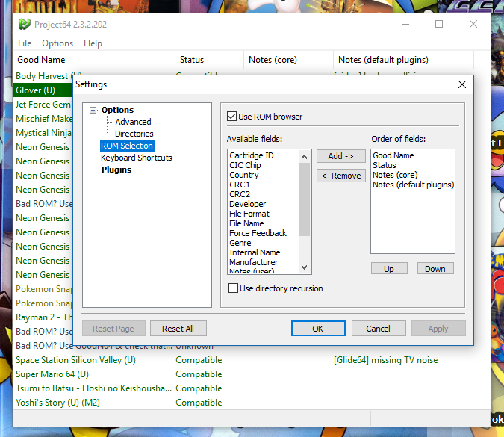This screenshot has height=437, width=504.
Task: Select CIC Chip in available fields
Action: (245, 165)
